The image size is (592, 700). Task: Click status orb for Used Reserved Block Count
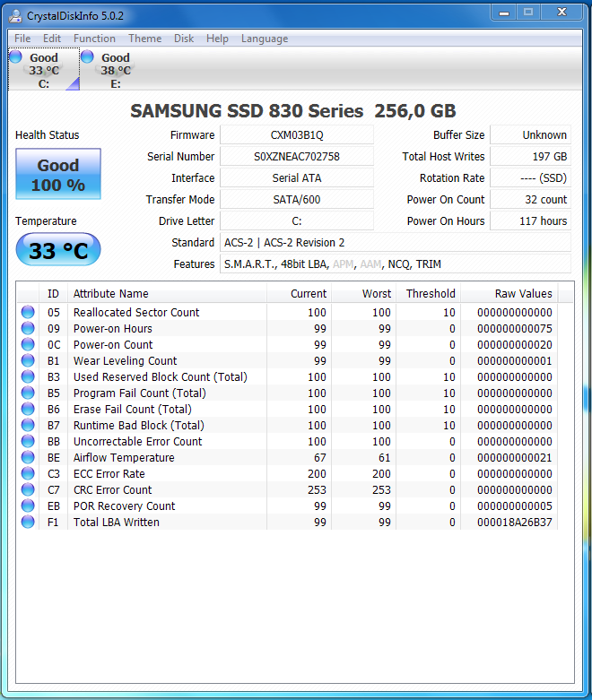pyautogui.click(x=28, y=376)
